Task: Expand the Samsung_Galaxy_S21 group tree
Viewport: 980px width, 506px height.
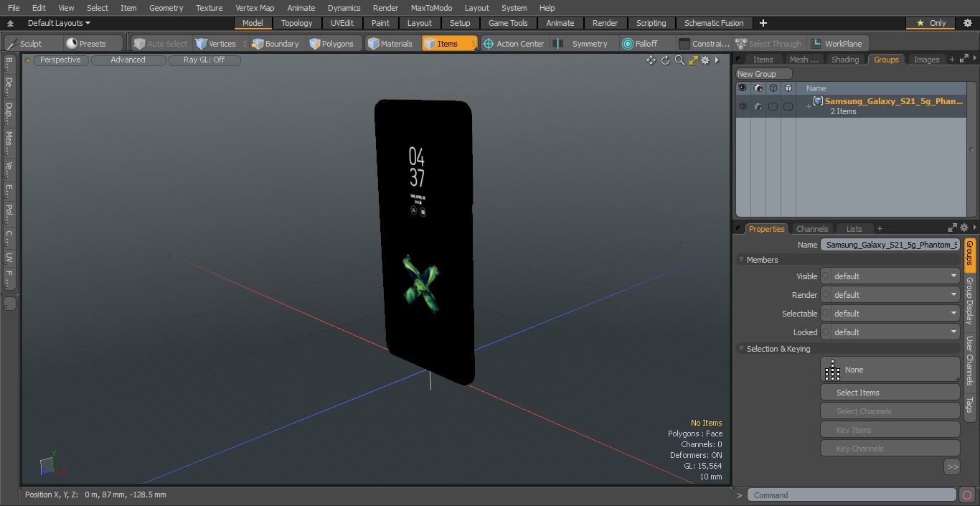Action: (809, 107)
